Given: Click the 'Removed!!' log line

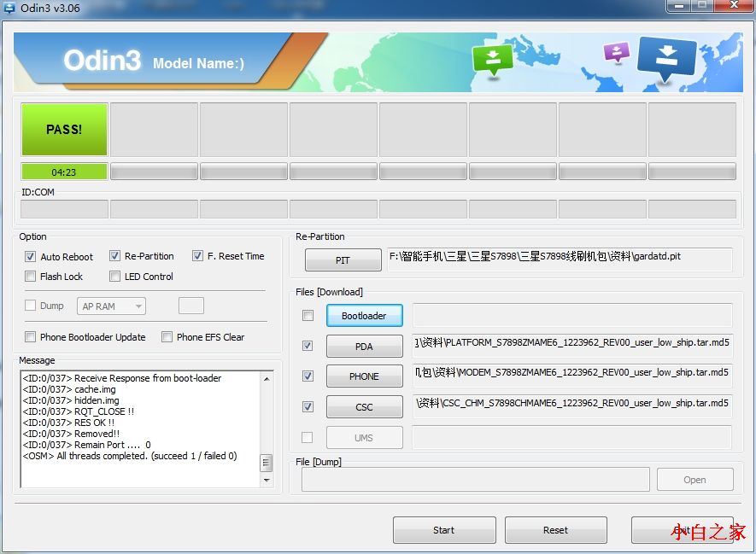Looking at the screenshot, I should point(72,434).
